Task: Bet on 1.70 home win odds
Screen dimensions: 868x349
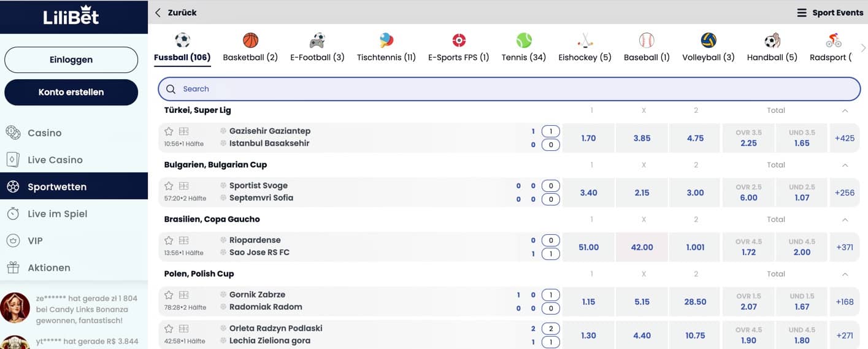Action: coord(588,138)
